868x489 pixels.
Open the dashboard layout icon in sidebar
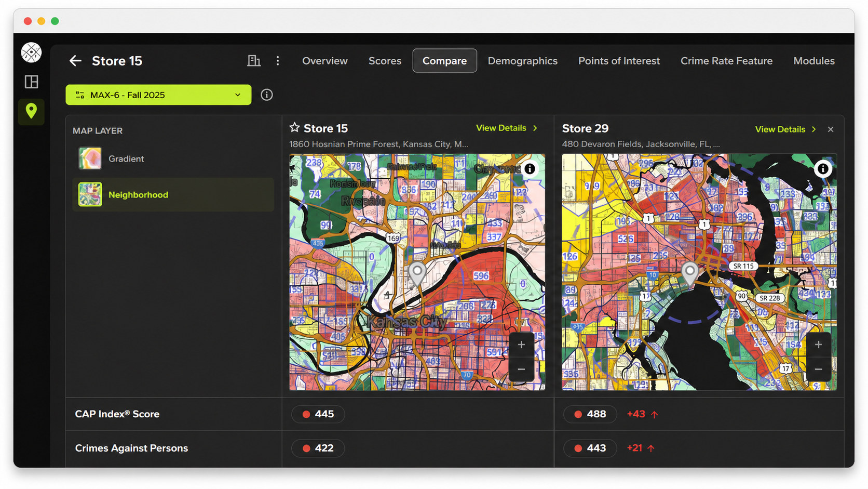[x=31, y=82]
